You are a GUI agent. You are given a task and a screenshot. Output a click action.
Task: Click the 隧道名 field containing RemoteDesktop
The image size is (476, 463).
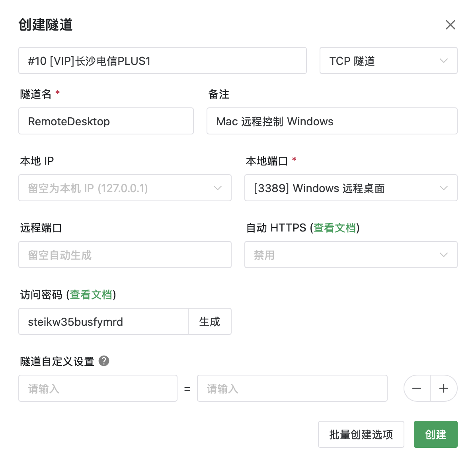[x=105, y=121]
